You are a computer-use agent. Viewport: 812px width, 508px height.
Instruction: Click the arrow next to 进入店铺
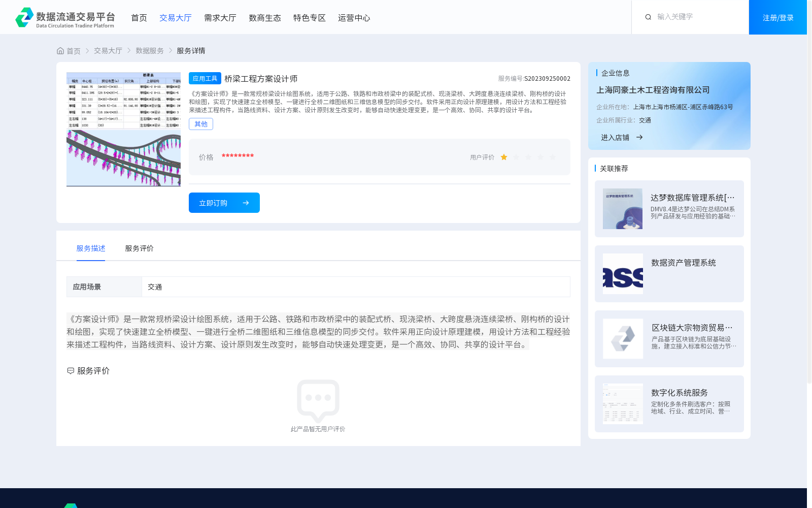[639, 137]
